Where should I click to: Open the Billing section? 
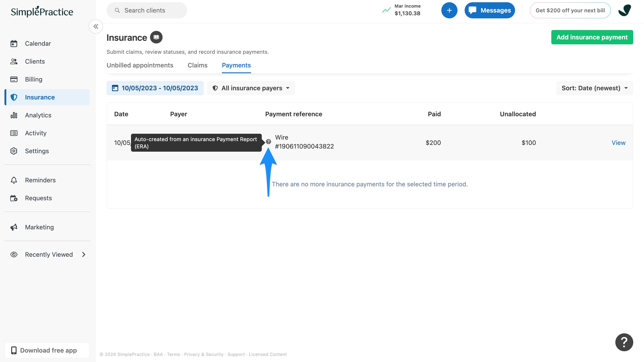tap(34, 79)
